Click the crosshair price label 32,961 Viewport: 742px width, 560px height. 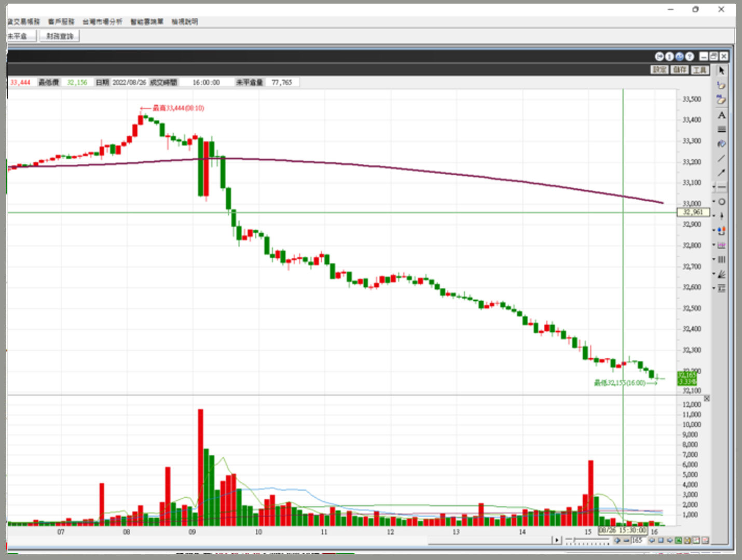693,212
